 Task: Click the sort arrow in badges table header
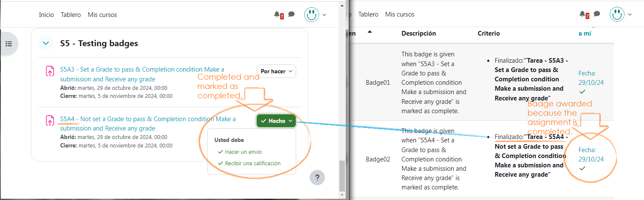click(370, 32)
